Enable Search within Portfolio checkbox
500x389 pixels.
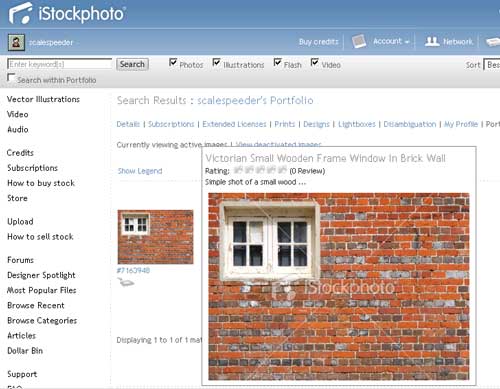coord(11,78)
